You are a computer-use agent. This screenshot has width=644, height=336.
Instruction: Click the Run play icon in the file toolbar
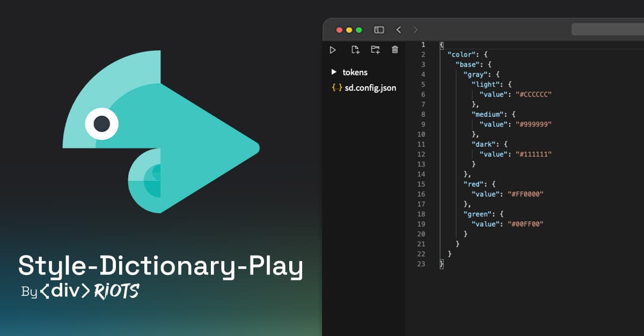point(333,50)
